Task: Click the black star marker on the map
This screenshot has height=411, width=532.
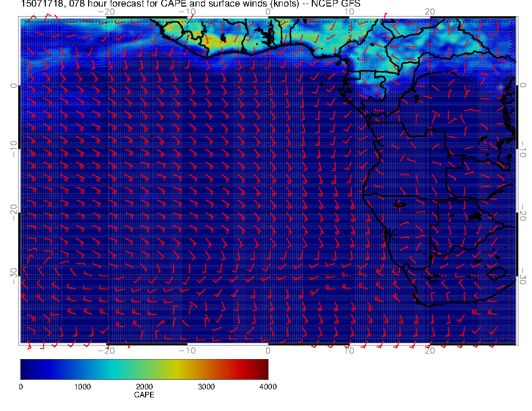Action: (x=389, y=234)
